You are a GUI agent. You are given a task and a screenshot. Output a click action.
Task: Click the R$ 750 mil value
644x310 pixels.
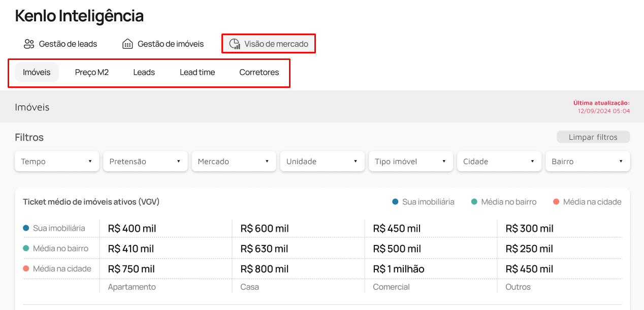[x=132, y=269]
